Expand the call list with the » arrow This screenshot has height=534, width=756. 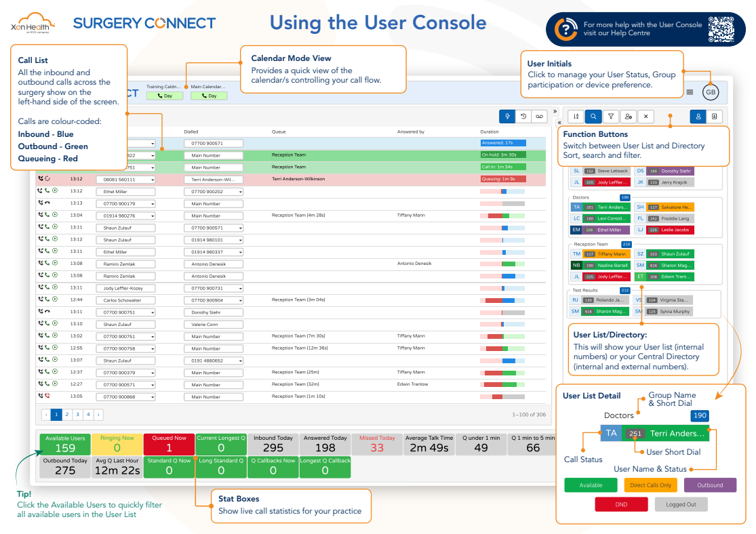point(555,111)
